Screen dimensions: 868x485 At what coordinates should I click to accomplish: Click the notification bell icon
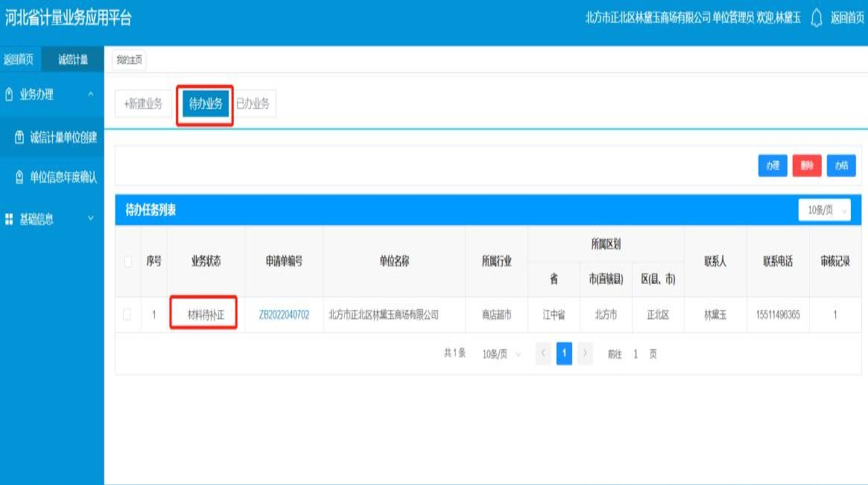(x=816, y=18)
